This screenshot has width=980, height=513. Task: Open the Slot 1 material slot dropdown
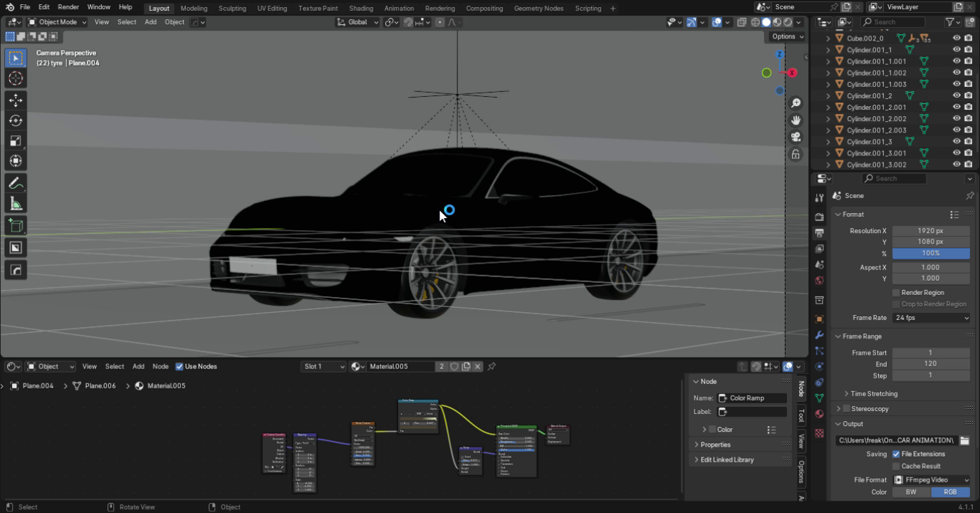(x=324, y=366)
